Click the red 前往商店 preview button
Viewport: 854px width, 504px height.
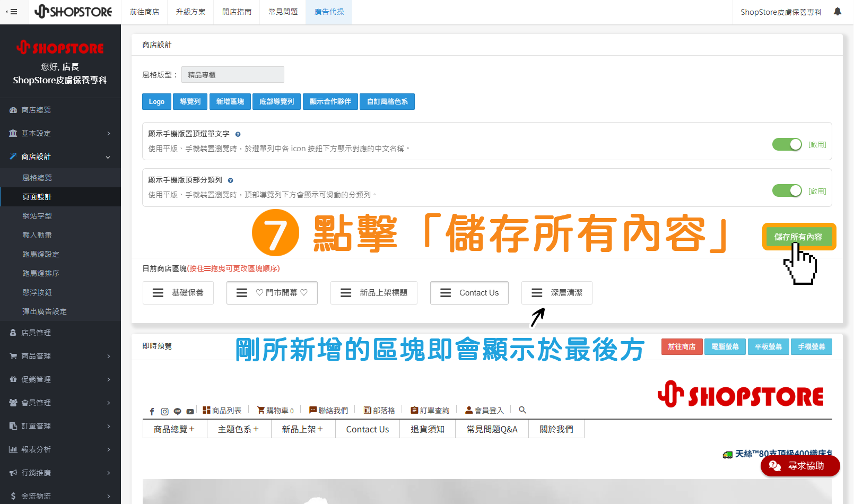coord(682,346)
